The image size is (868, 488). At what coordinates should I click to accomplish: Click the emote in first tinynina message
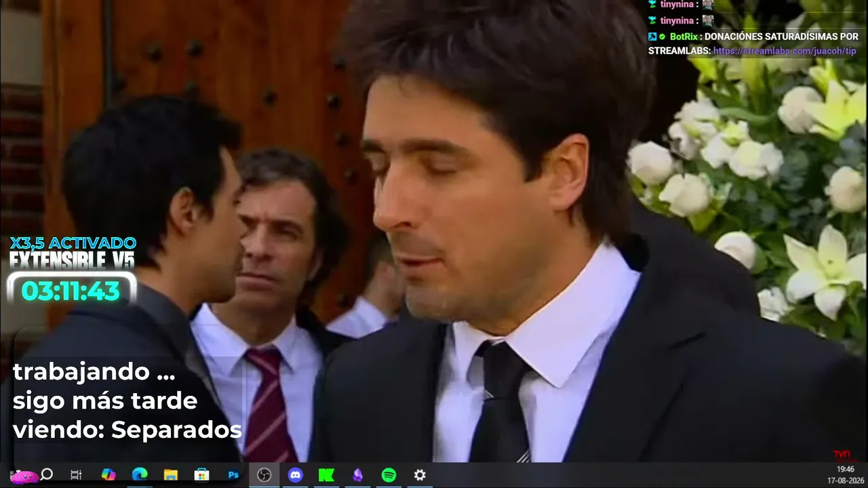coord(708,4)
